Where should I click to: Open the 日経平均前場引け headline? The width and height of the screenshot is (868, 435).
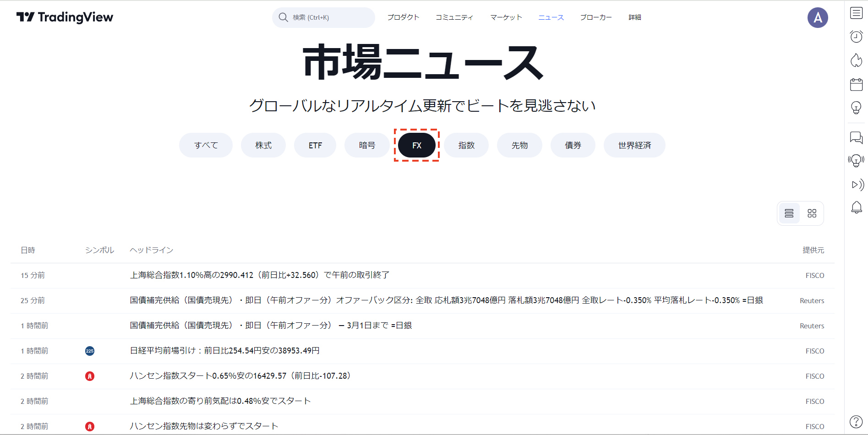[x=225, y=351]
